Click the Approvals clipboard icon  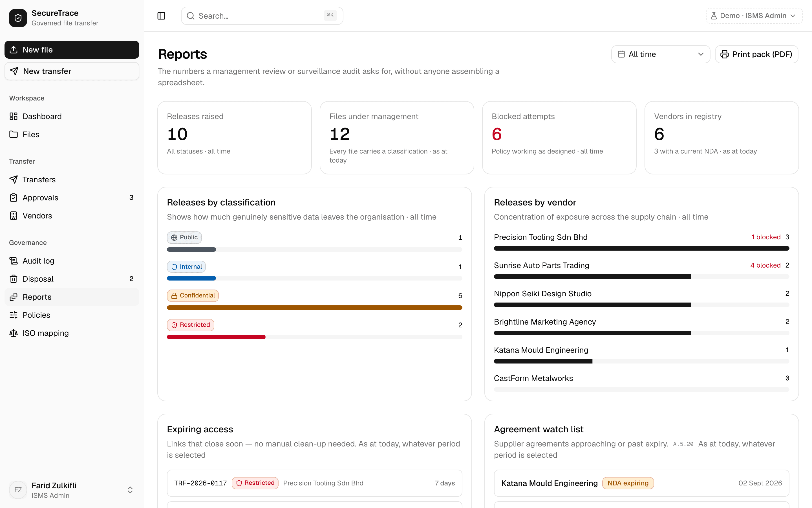(x=14, y=198)
